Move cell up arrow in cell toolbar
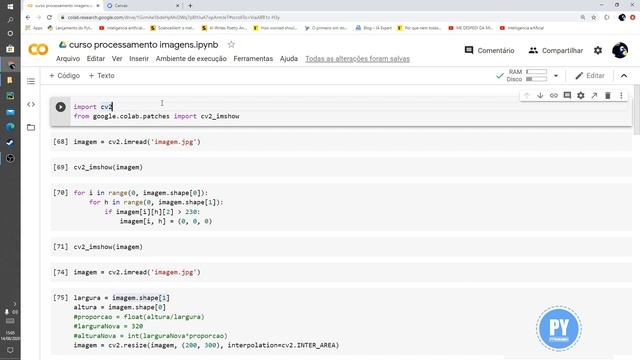This screenshot has width=640, height=360. (x=527, y=96)
